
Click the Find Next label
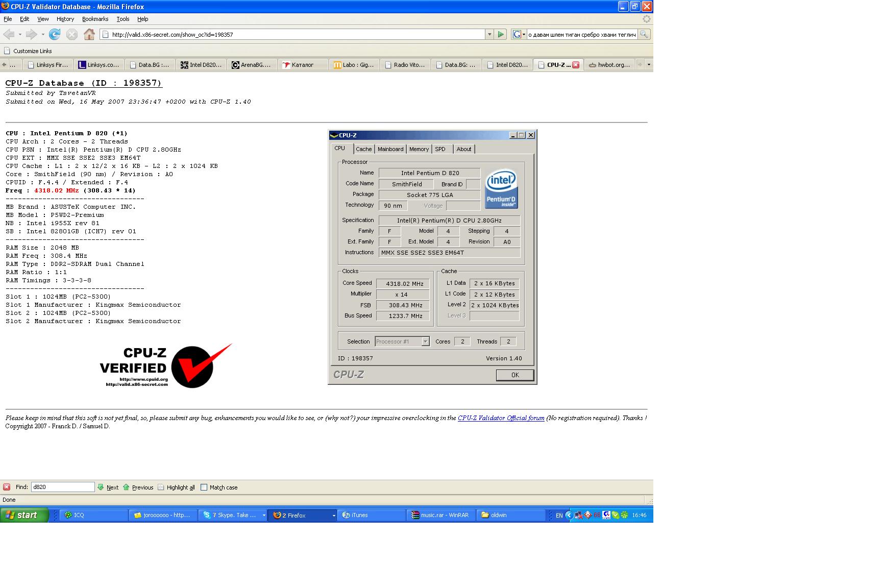[x=112, y=487]
